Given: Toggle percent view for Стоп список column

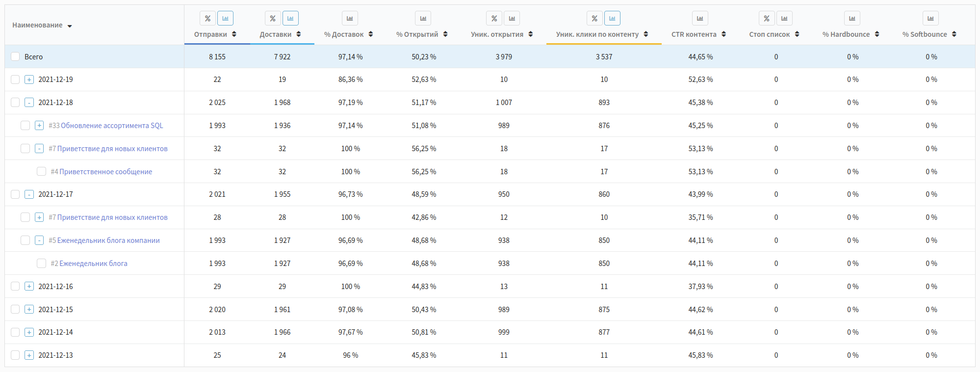Looking at the screenshot, I should click(767, 19).
